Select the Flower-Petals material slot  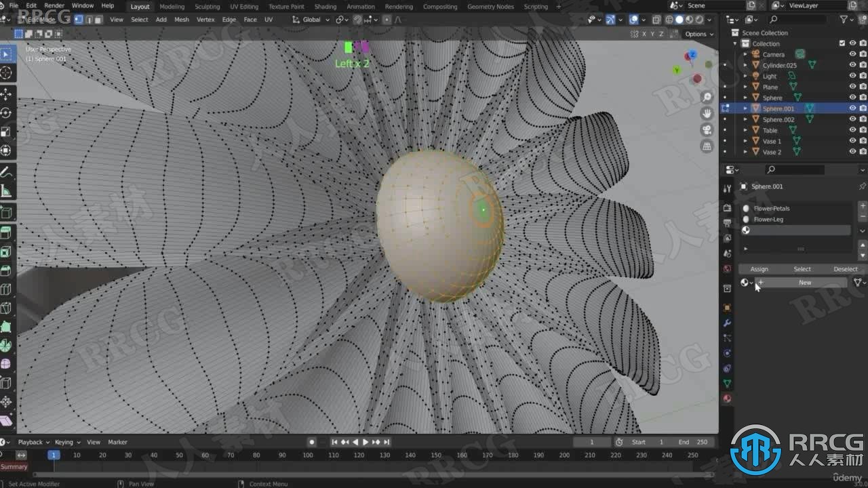coord(795,209)
